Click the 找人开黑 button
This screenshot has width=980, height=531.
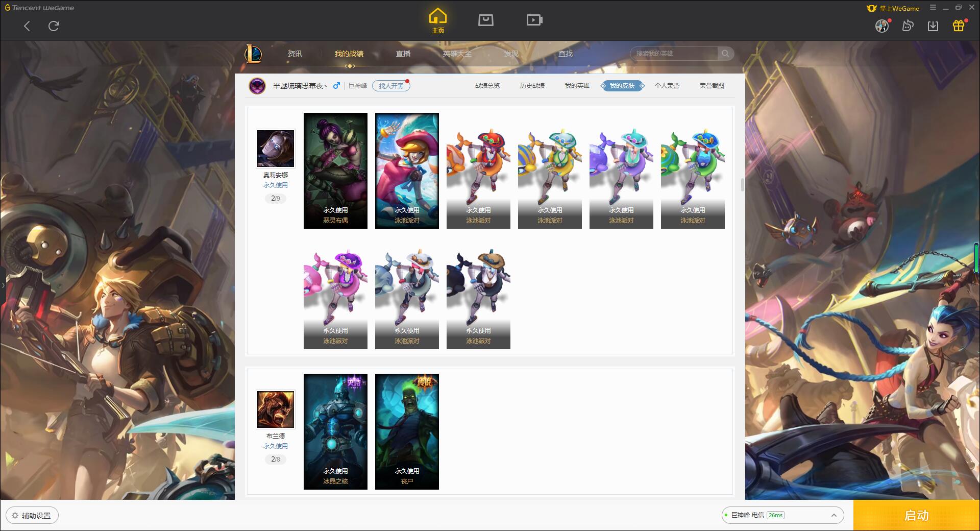click(x=391, y=86)
